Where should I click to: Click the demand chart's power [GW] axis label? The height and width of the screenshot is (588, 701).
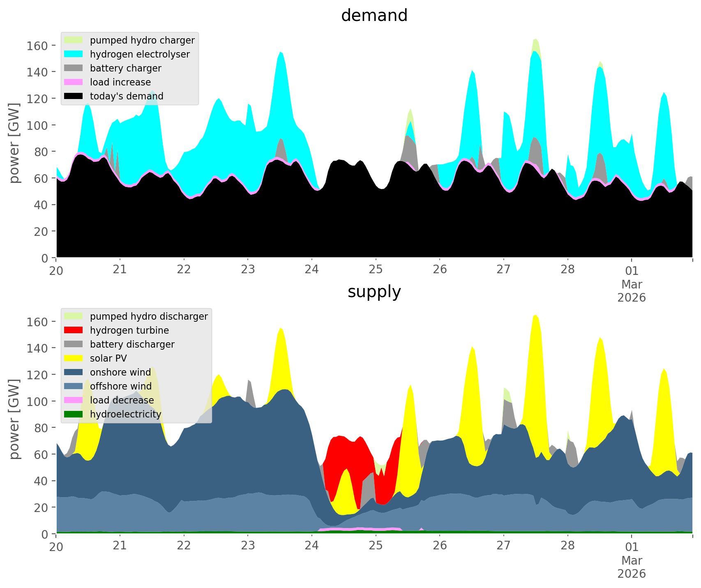[14, 143]
